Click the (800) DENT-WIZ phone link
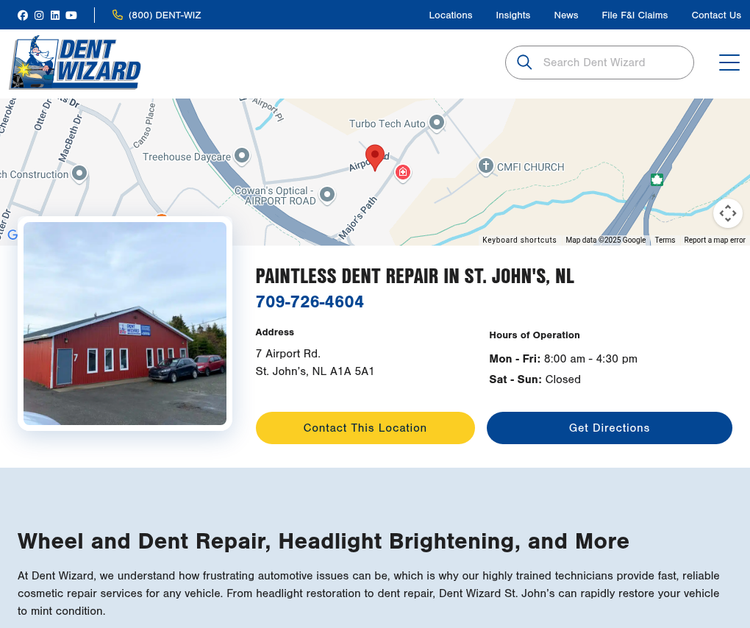 tap(156, 15)
